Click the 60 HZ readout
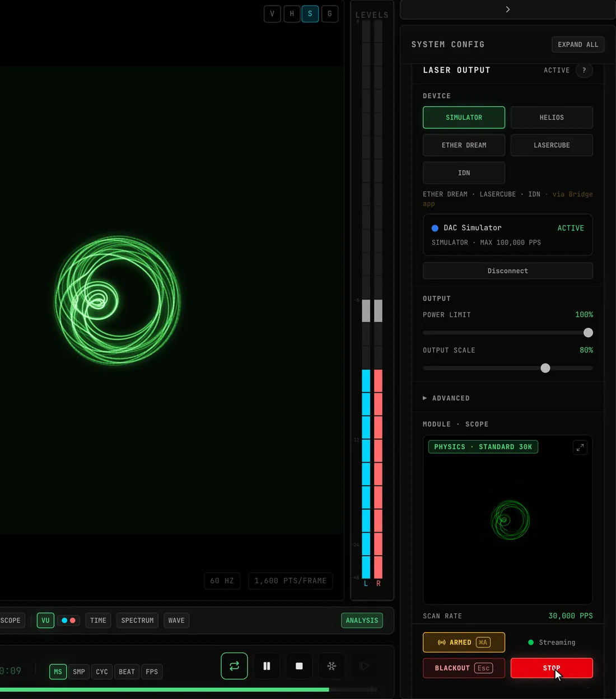The image size is (616, 699). (x=222, y=581)
